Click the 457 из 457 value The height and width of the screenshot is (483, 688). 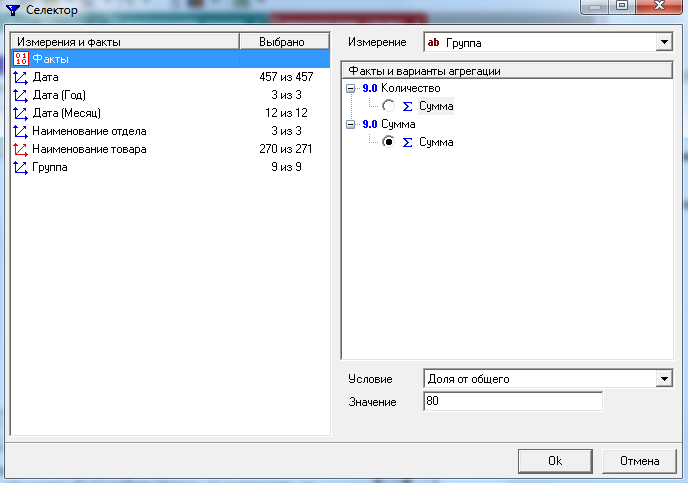(x=286, y=77)
